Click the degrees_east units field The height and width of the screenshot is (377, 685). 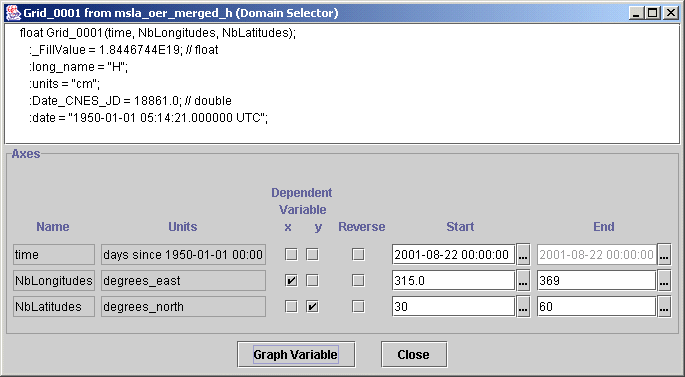point(183,280)
